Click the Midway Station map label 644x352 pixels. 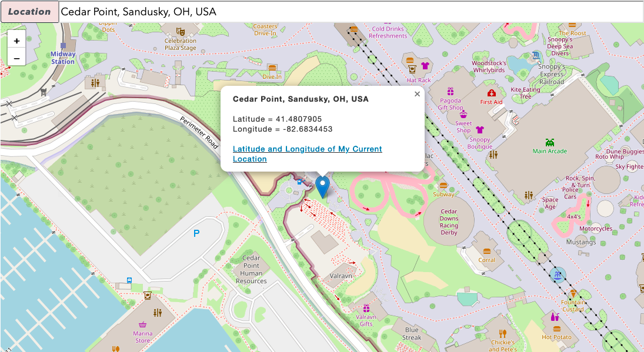click(x=63, y=58)
